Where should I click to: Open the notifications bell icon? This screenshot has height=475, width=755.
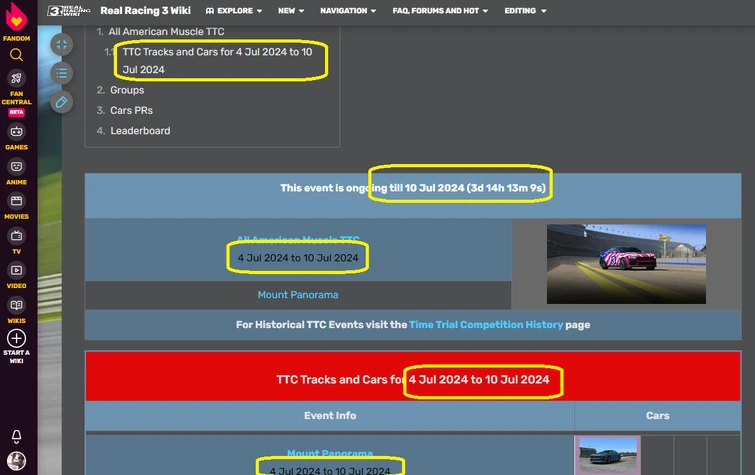(16, 436)
